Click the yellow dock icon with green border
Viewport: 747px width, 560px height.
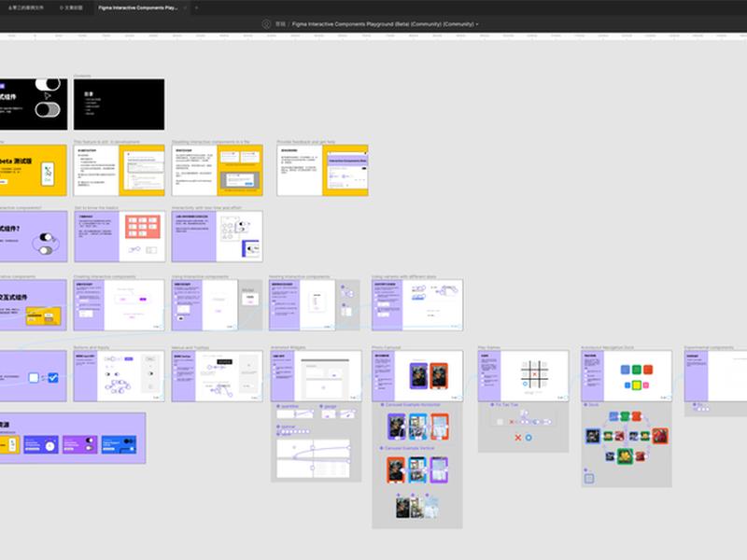tap(637, 385)
